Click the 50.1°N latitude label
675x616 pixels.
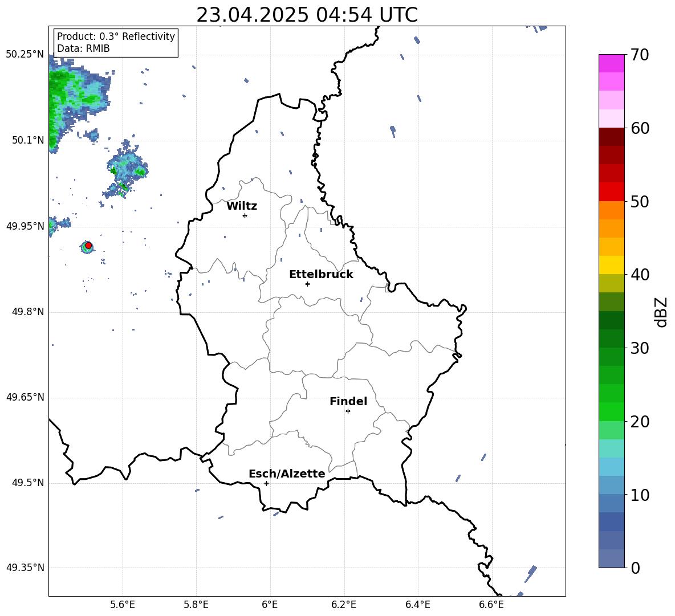28,140
